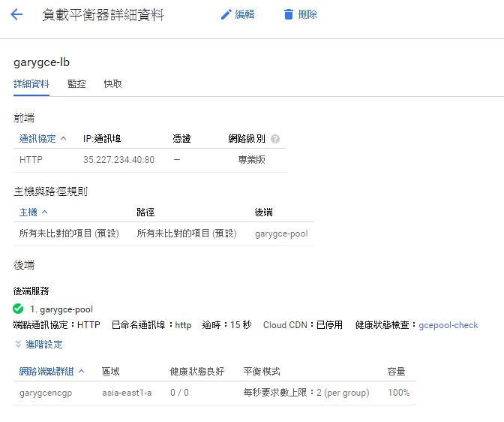Click the 所有未比對的項目 (預設) host cell
Screen dimensions: 504x422
(x=69, y=234)
